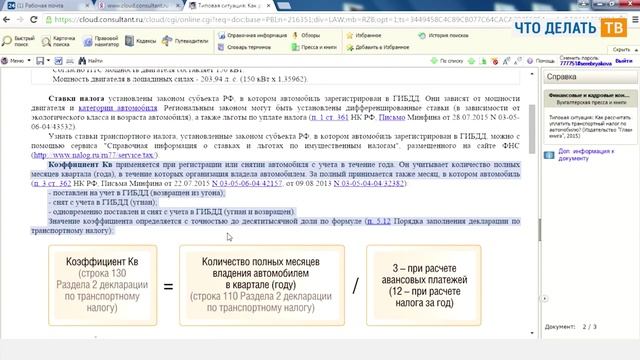This screenshot has width=640, height=360.
Task: Open Избранное favorites
Action: [x=364, y=36]
